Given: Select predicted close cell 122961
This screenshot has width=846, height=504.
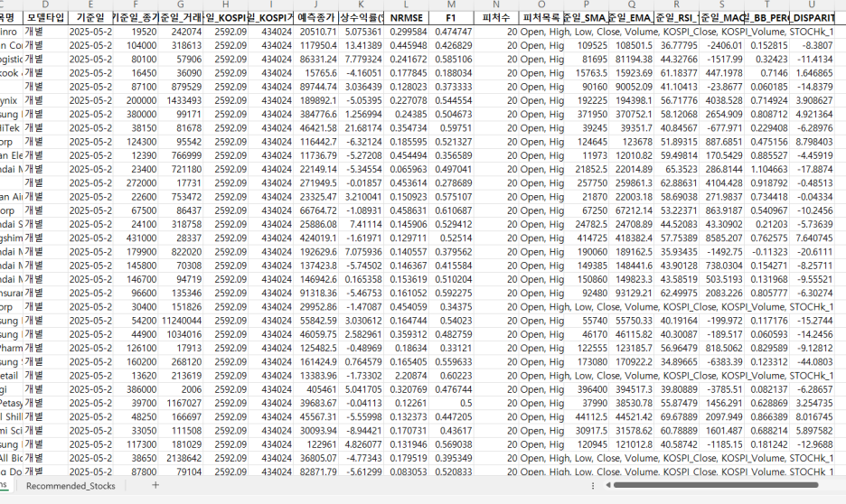Looking at the screenshot, I should [x=315, y=444].
